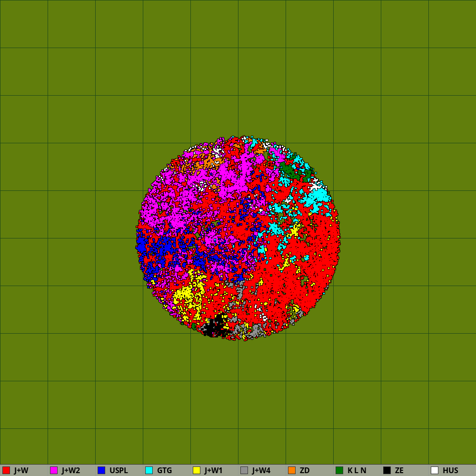Select the J+W legend label
The height and width of the screenshot is (476, 476).
(21, 470)
